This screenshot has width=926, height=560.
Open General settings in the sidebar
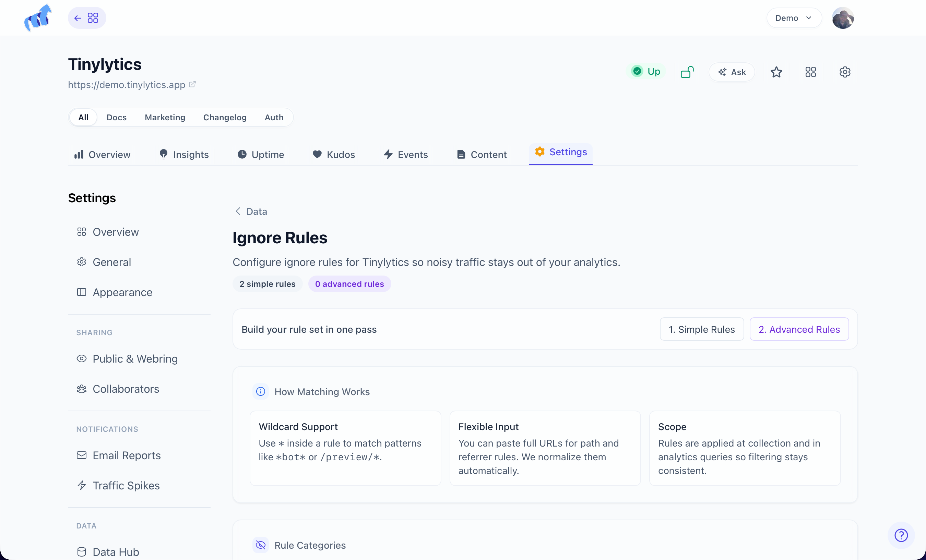[x=104, y=262]
